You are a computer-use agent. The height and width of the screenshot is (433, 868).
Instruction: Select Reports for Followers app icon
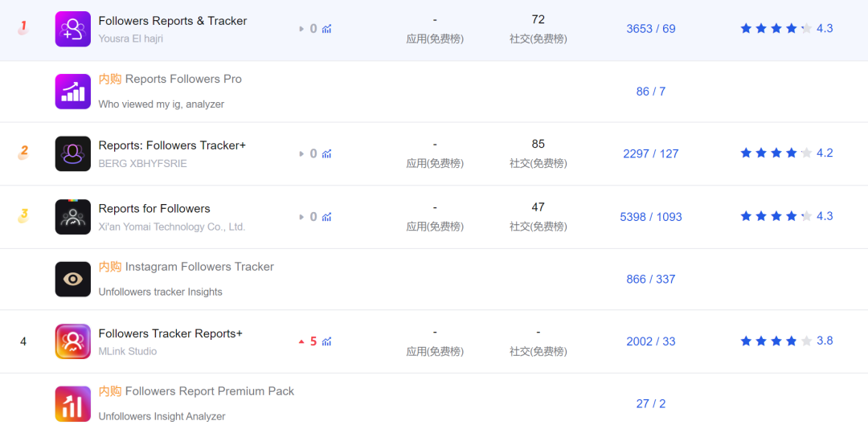(x=72, y=216)
